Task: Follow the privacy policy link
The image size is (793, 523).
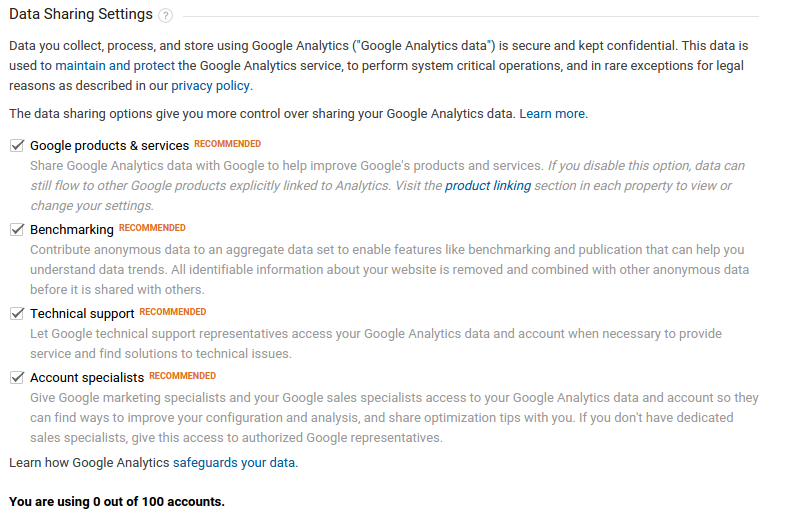Action: click(211, 86)
